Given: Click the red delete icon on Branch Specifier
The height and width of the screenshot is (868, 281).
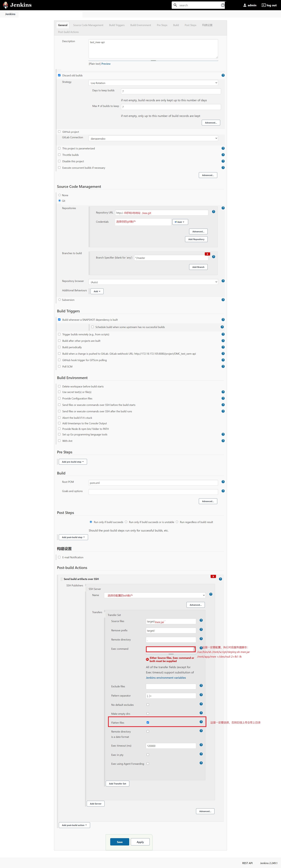Looking at the screenshot, I should tap(207, 254).
